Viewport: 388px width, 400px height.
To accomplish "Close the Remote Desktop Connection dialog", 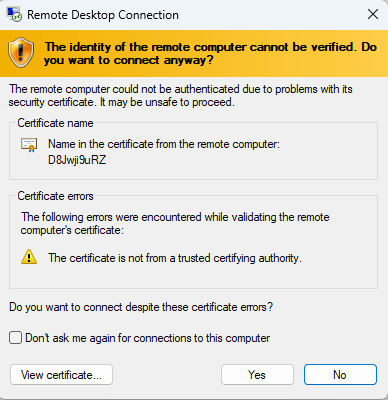I will click(x=373, y=14).
